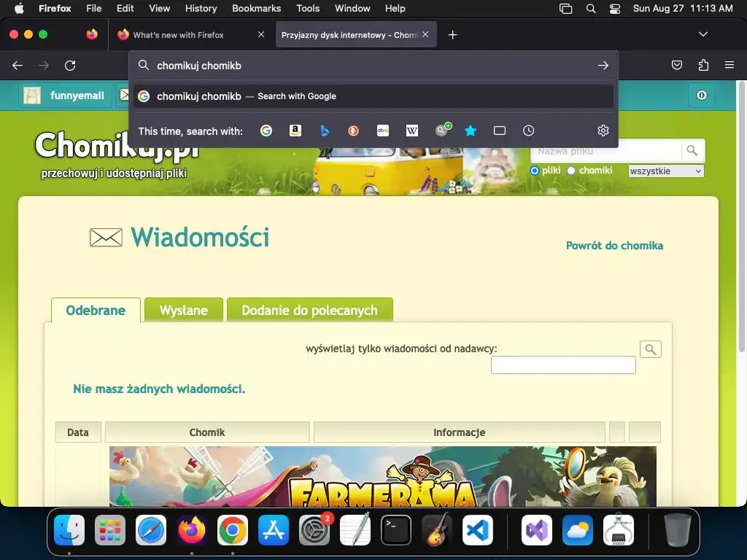Viewport: 747px width, 560px height.
Task: Open Pocket save icon
Action: click(x=676, y=65)
